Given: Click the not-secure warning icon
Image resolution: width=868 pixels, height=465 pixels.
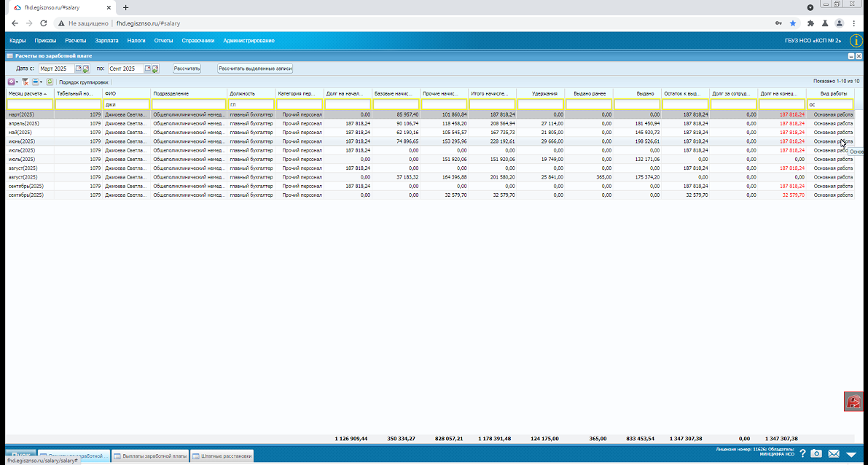Looking at the screenshot, I should [x=61, y=24].
